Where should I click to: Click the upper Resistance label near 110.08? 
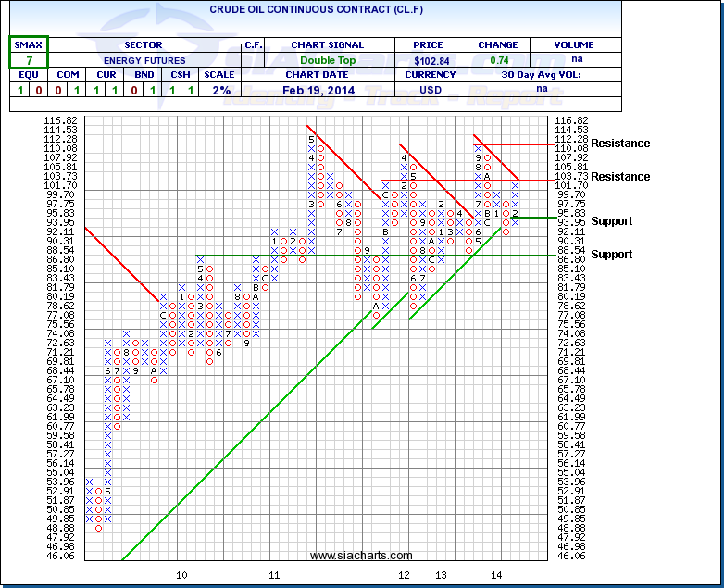point(620,144)
